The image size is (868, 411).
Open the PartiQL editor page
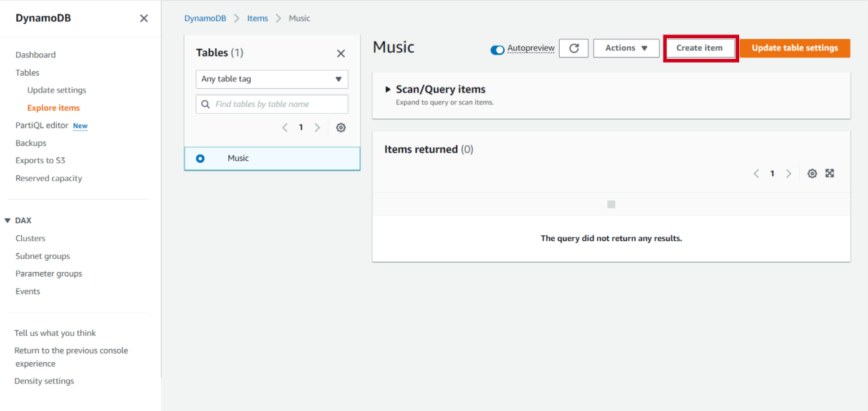coord(42,125)
